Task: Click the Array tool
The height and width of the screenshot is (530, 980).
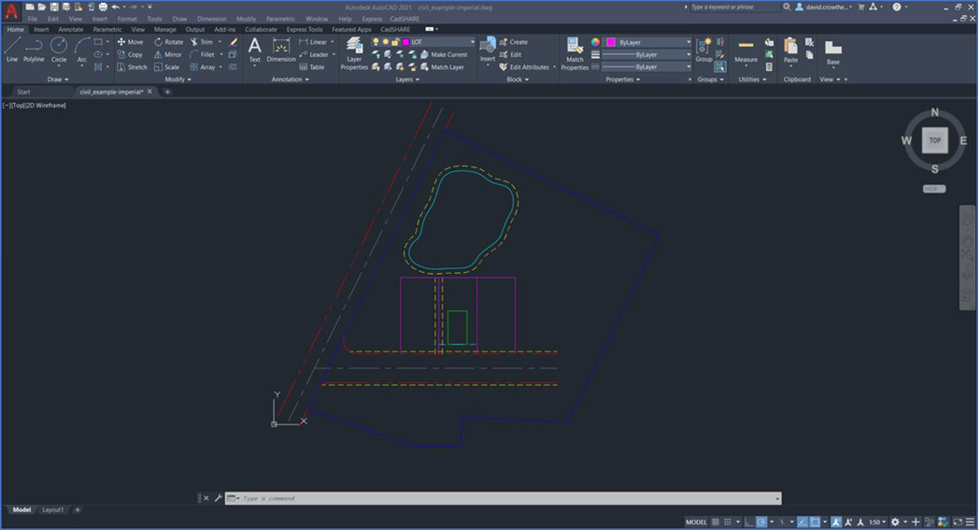Action: click(203, 67)
